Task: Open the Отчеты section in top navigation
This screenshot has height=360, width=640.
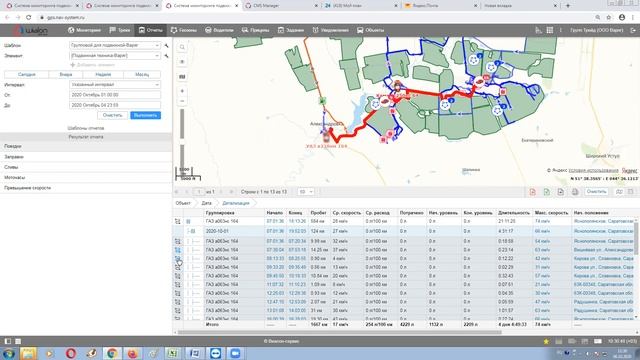Action: pos(150,30)
